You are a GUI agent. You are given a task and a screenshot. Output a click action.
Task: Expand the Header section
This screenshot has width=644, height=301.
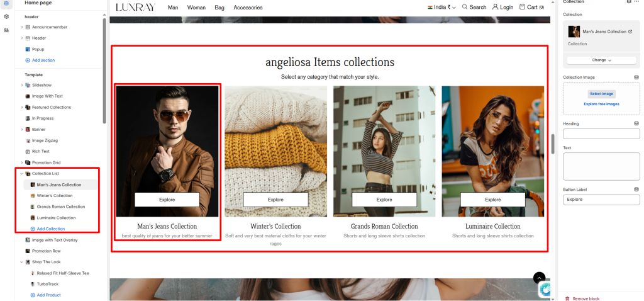click(22, 38)
